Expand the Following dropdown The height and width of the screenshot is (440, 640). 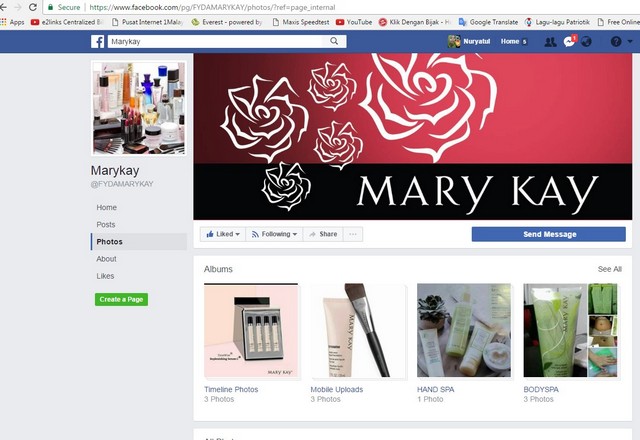[274, 234]
